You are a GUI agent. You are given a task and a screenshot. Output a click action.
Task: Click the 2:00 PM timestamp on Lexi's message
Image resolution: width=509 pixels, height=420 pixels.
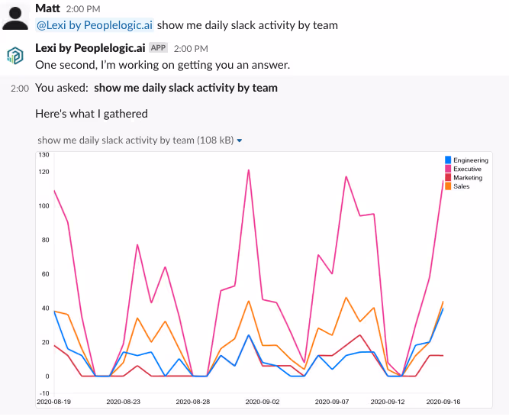tap(191, 49)
